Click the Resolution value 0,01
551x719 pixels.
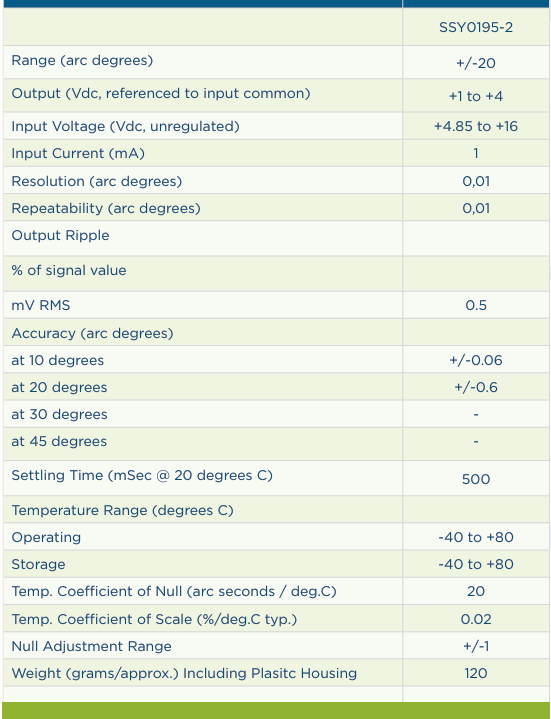476,181
